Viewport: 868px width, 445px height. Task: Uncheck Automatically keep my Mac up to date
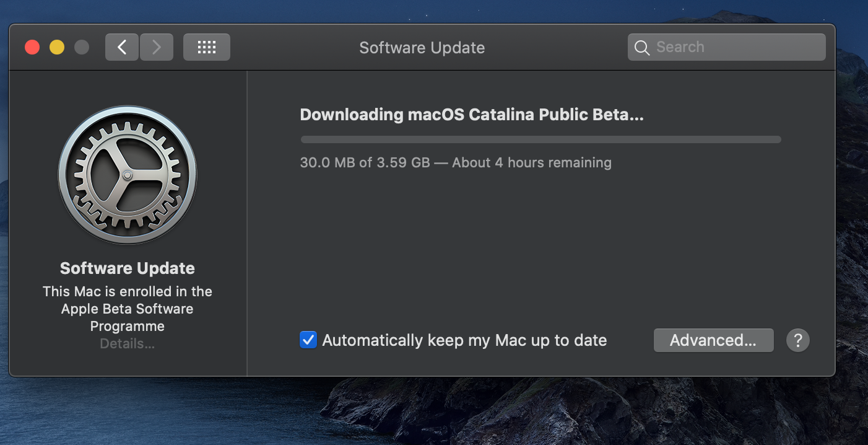point(308,340)
